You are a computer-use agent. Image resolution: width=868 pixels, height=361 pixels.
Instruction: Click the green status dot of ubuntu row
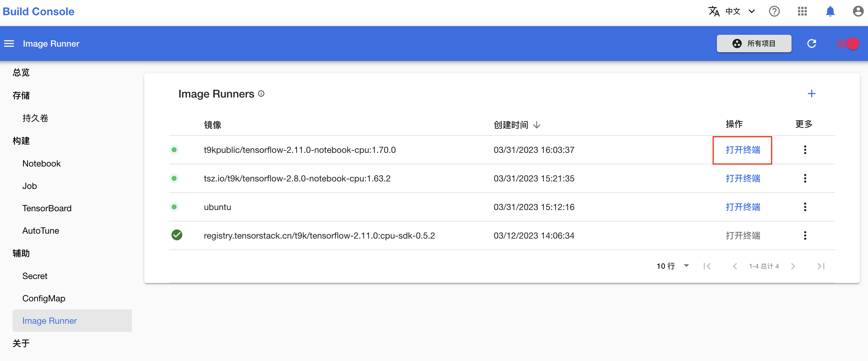point(174,207)
